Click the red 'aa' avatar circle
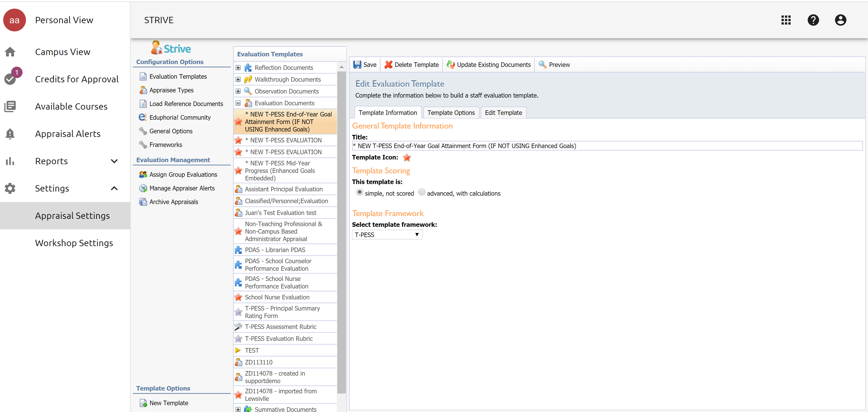The width and height of the screenshot is (868, 412). point(15,20)
